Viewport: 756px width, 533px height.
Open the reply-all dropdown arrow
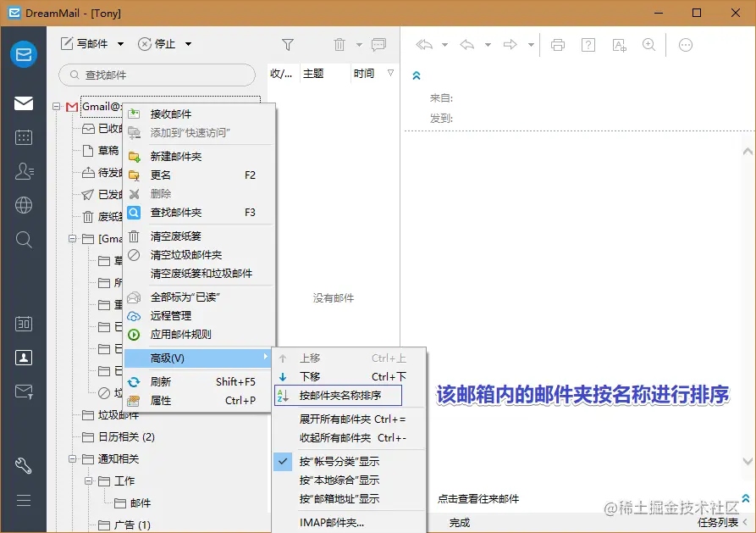pyautogui.click(x=445, y=45)
